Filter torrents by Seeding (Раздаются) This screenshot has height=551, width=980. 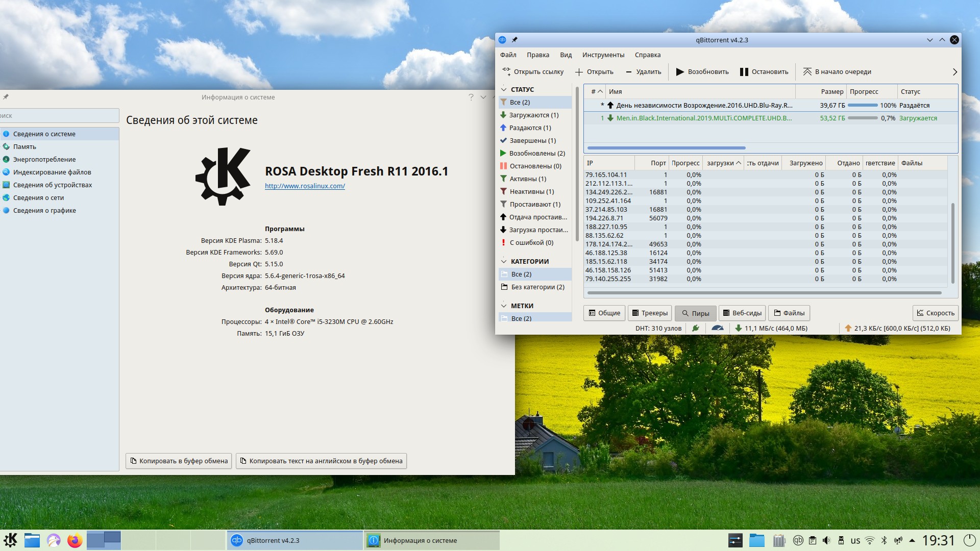530,128
